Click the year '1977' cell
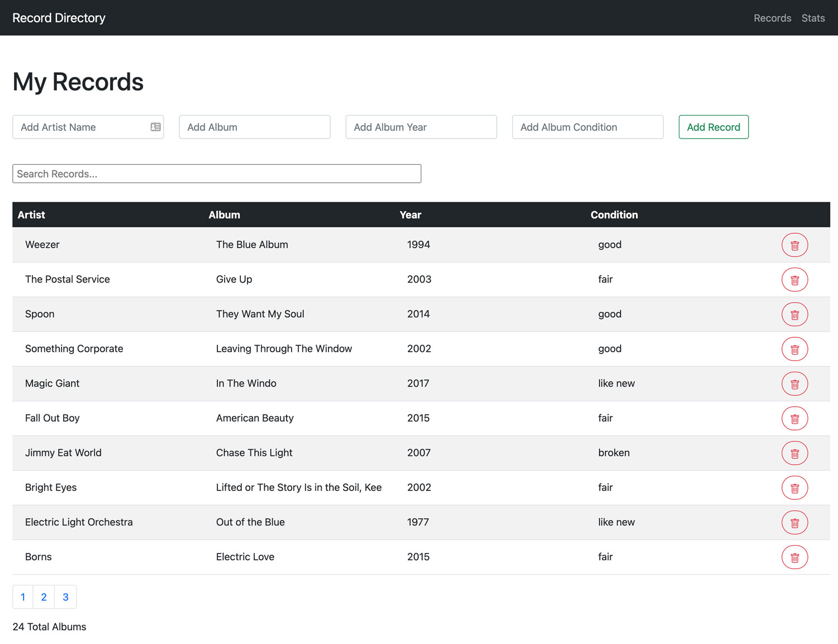 tap(418, 522)
